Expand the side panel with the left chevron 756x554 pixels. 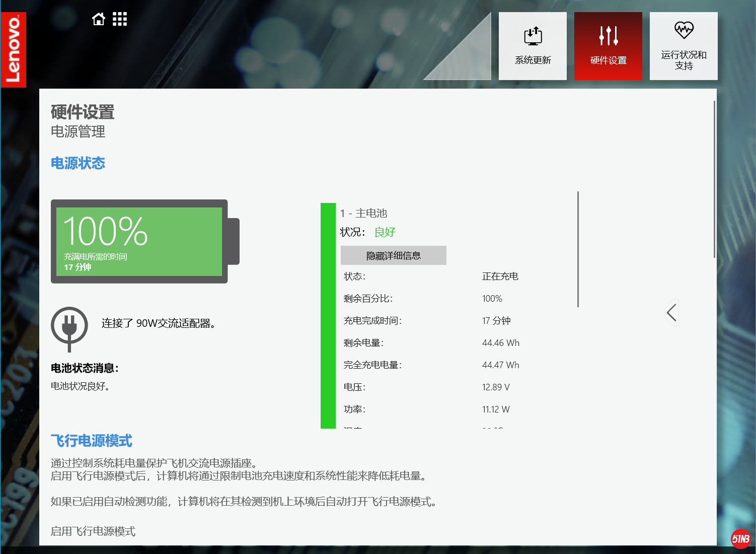pyautogui.click(x=671, y=313)
